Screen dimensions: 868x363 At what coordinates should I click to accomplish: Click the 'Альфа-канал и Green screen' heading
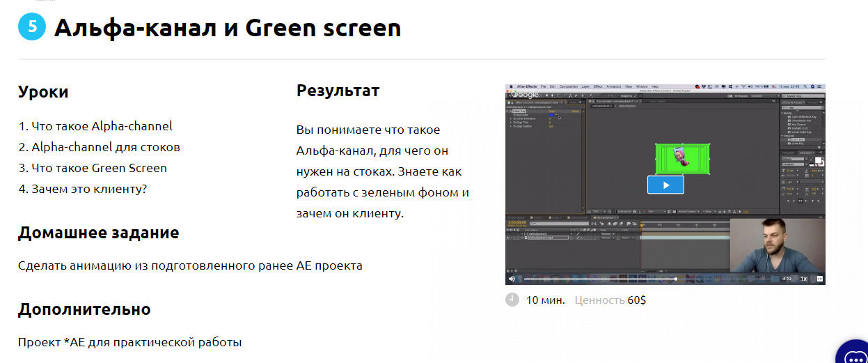tap(228, 28)
